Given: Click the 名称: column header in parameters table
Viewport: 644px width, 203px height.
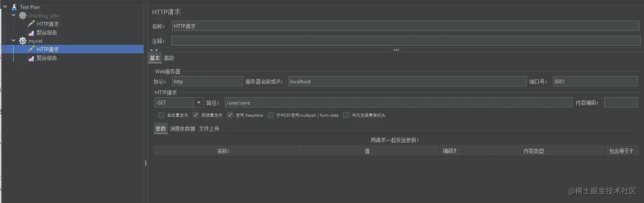Looking at the screenshot, I should pyautogui.click(x=225, y=151).
